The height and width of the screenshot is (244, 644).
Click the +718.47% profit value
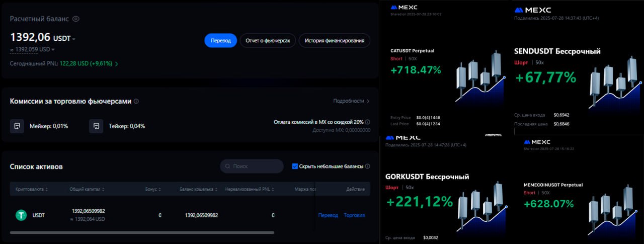[416, 70]
